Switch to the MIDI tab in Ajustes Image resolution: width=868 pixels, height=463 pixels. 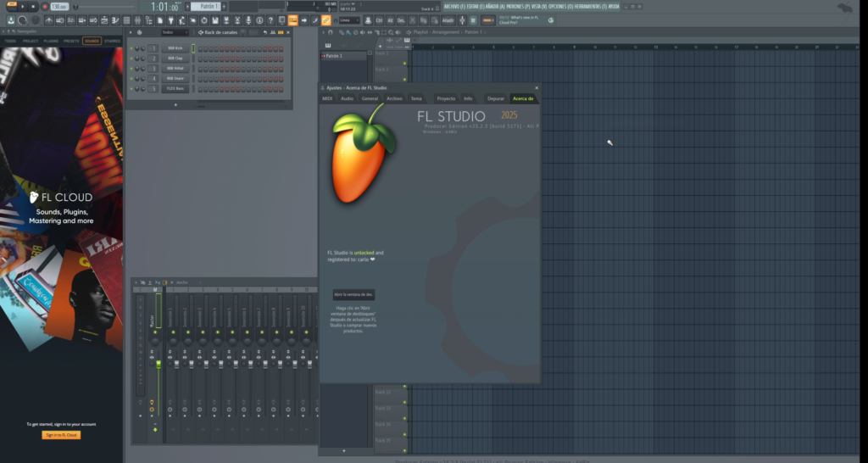[x=327, y=98]
